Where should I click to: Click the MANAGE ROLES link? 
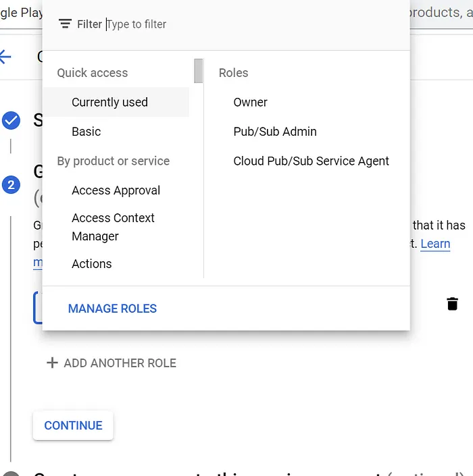pyautogui.click(x=112, y=309)
